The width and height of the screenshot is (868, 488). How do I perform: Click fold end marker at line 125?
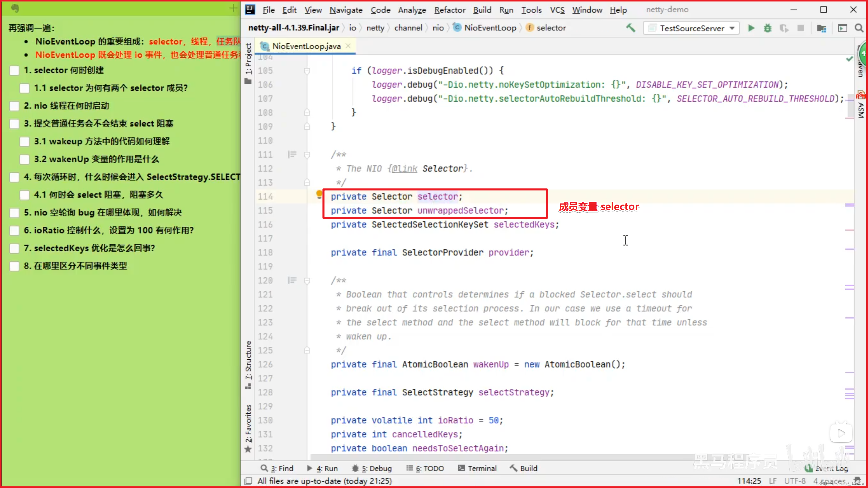(x=307, y=350)
